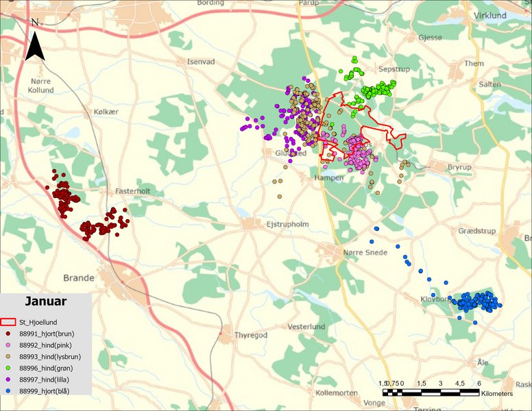Click the north arrow symbol

coord(34,41)
